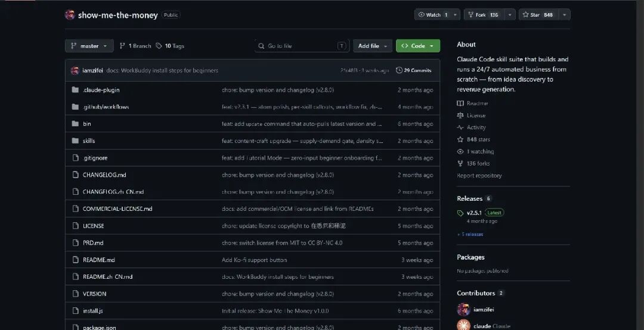Image resolution: width=644 pixels, height=330 pixels.
Task: Open the WorkBuddy install steps commit message
Action: coord(162,71)
